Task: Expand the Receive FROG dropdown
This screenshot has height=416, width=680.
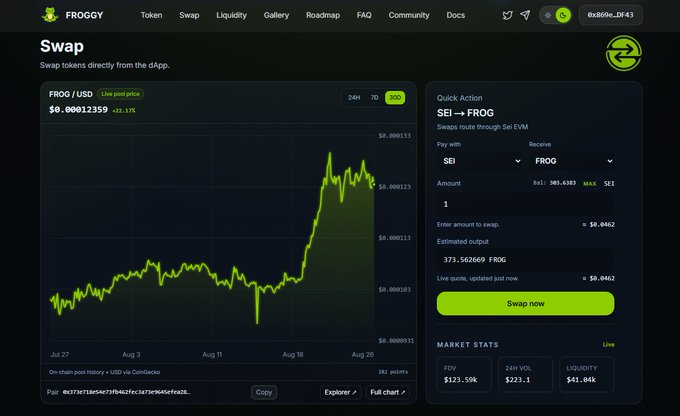Action: [x=572, y=161]
